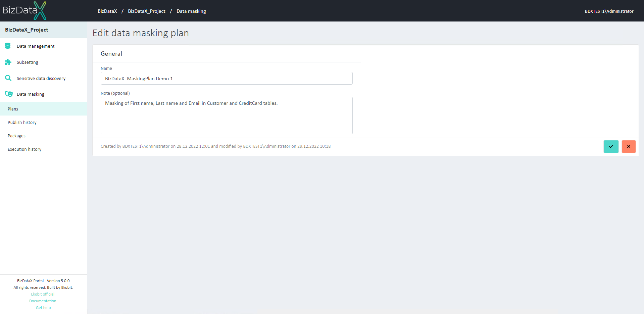Open Ekobit official link
644x314 pixels.
click(x=43, y=294)
